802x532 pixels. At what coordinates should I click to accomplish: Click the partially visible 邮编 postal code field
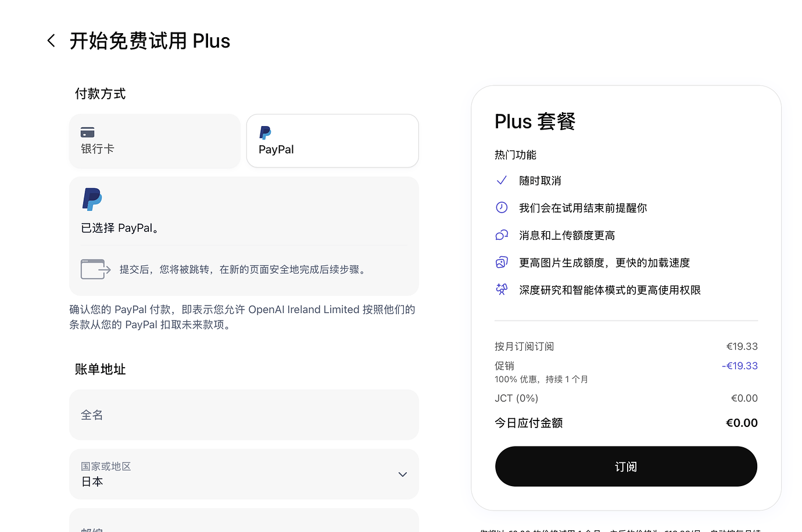pyautogui.click(x=244, y=523)
